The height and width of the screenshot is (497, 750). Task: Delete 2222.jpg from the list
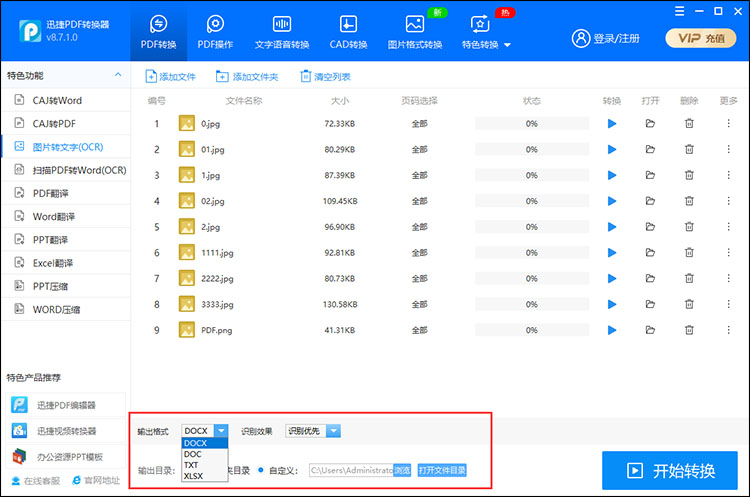[x=689, y=278]
